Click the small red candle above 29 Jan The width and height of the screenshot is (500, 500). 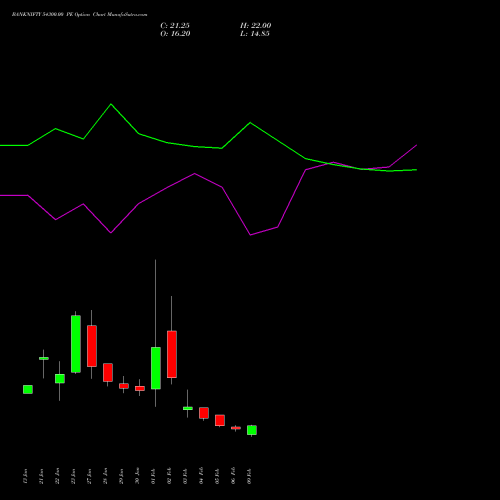point(124,386)
